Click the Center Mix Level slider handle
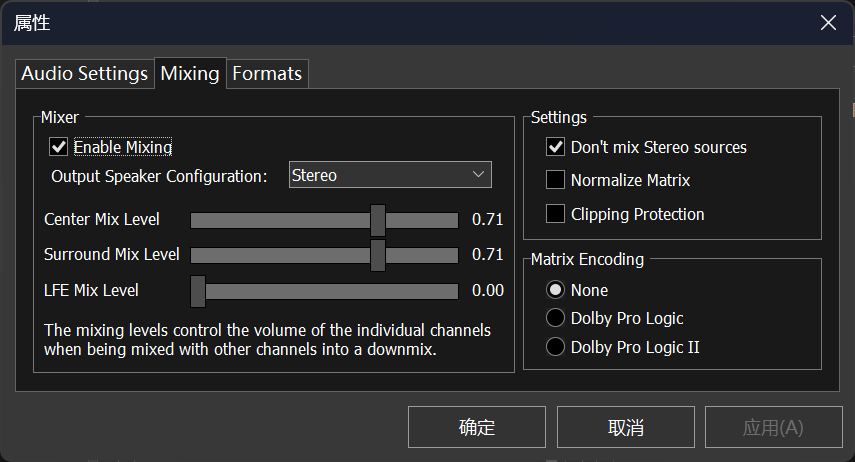Screen dimensions: 855x462 pos(378,219)
